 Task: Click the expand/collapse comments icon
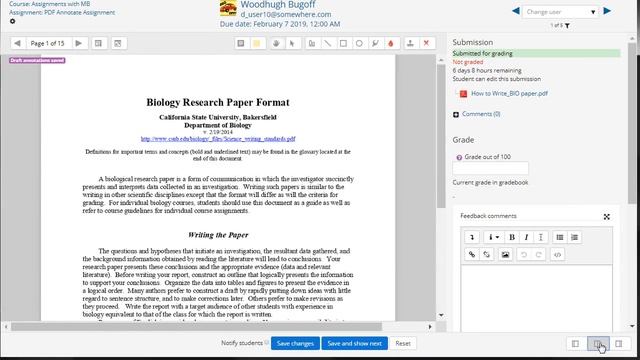[x=118, y=43]
